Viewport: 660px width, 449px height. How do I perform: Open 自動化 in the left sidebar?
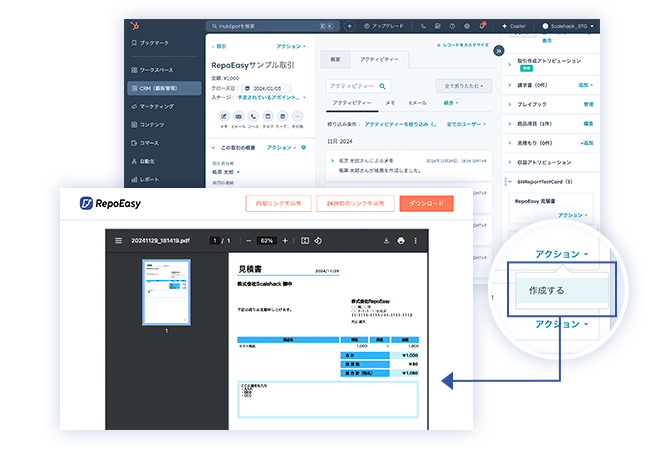pyautogui.click(x=143, y=161)
